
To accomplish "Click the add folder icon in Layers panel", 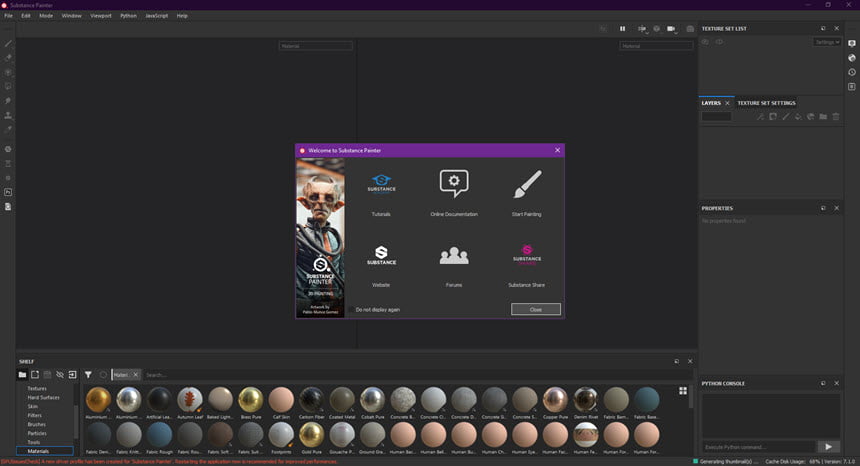I will 823,116.
